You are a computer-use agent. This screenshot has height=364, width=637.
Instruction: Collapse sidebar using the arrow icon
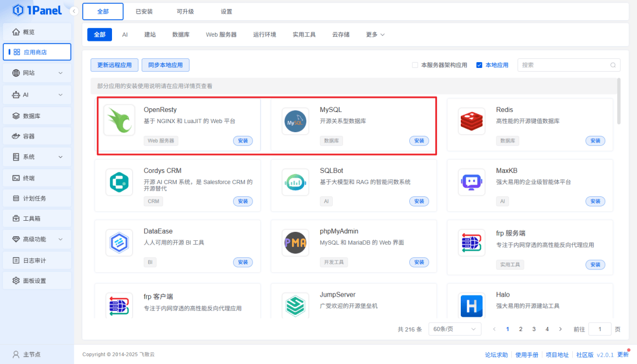pos(74,11)
